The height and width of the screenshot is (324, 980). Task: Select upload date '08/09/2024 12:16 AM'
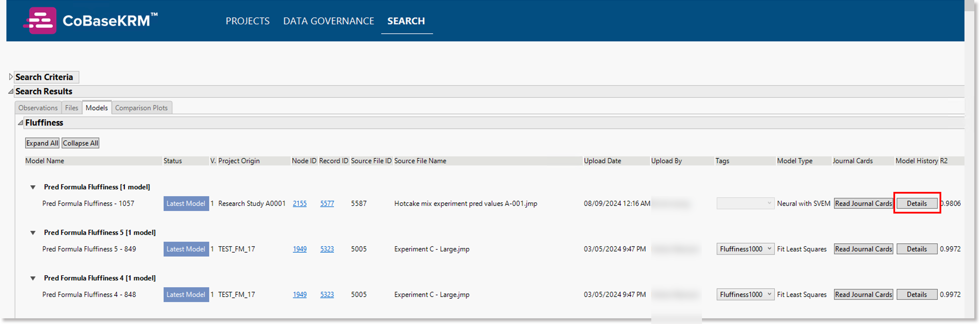click(x=617, y=204)
